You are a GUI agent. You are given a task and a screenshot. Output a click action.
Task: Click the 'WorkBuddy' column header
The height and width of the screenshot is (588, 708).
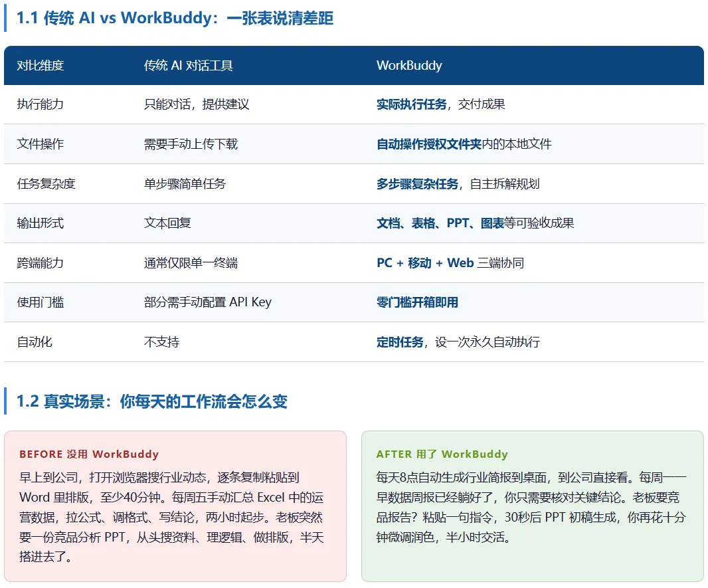pos(409,66)
